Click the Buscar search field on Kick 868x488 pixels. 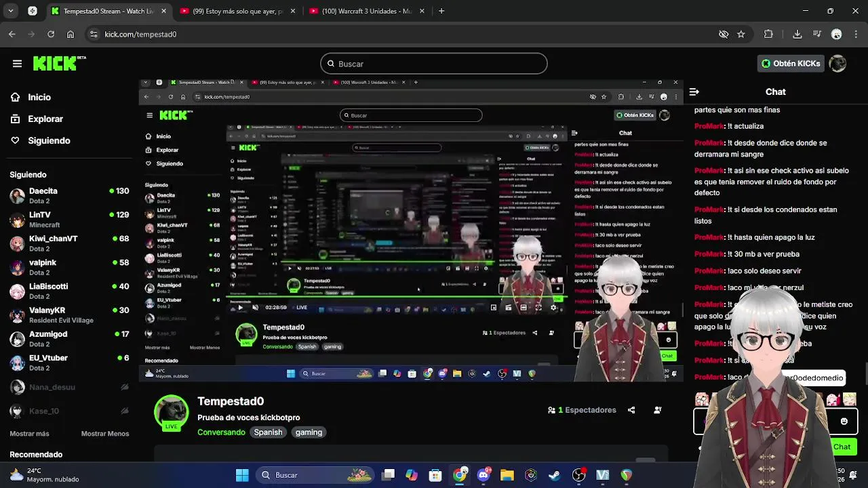(x=434, y=64)
